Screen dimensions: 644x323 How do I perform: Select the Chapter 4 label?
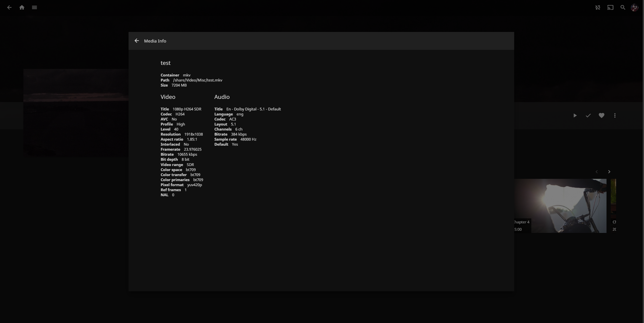[521, 222]
